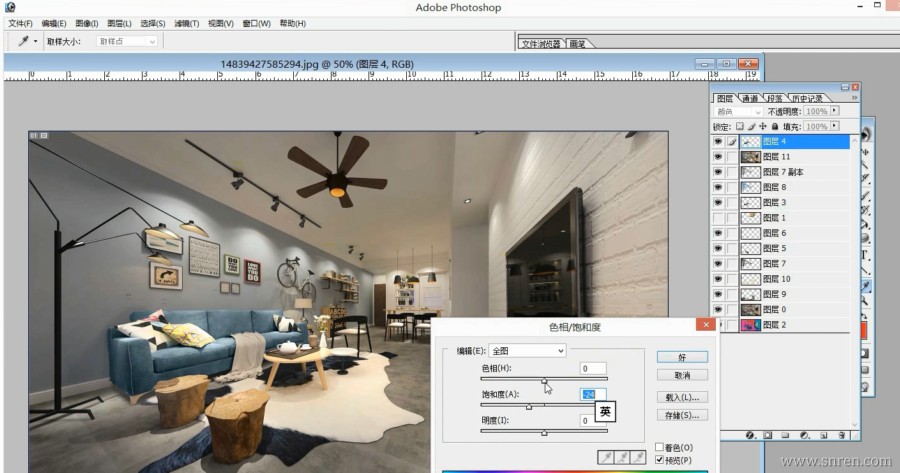Open the 画笔 brushes tab in the palette well
The width and height of the screenshot is (900, 473).
[x=577, y=44]
